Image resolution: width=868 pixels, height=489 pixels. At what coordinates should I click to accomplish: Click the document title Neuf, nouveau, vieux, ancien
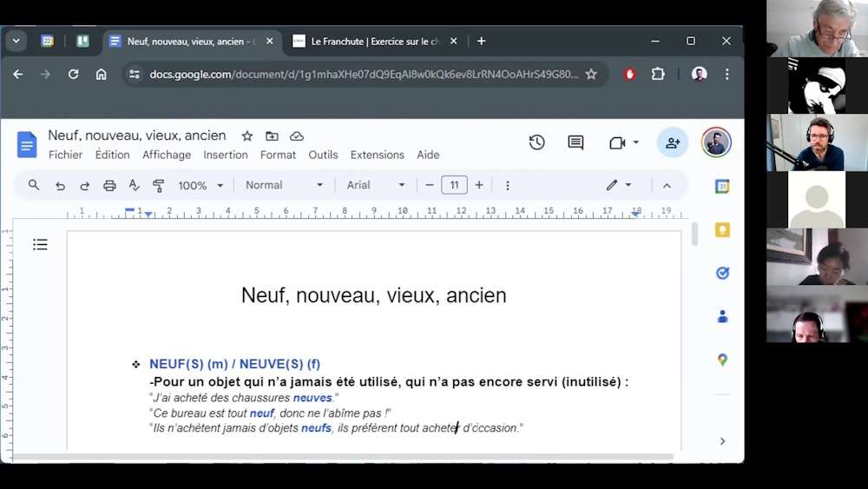pyautogui.click(x=137, y=135)
